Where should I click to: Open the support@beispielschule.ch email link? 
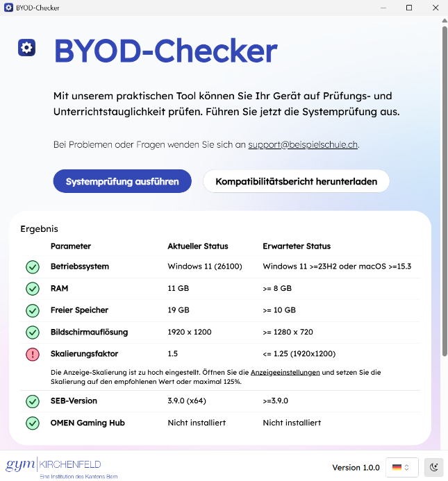tap(303, 144)
